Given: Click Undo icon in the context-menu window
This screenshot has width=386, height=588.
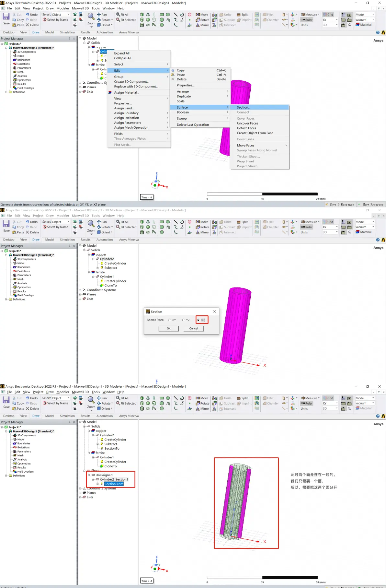Looking at the screenshot, I should tap(32, 15).
